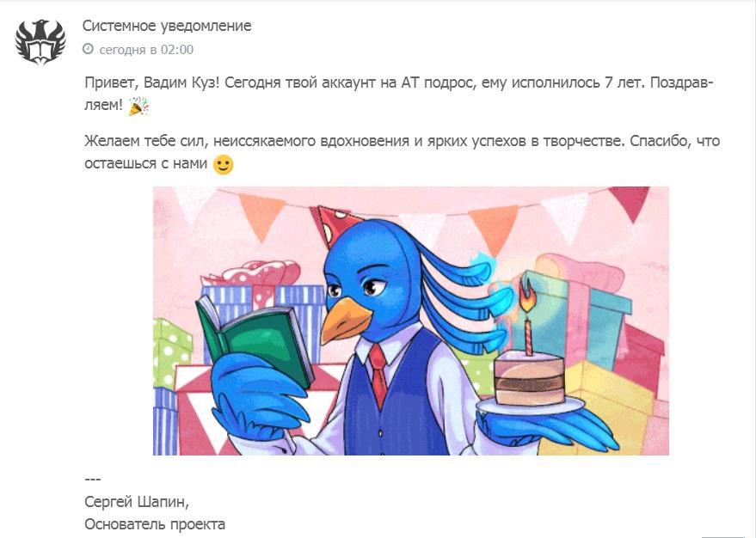Select the "сегодня в 02:00" timestamp
Image resolution: width=756 pixels, height=538 pixels.
(146, 50)
